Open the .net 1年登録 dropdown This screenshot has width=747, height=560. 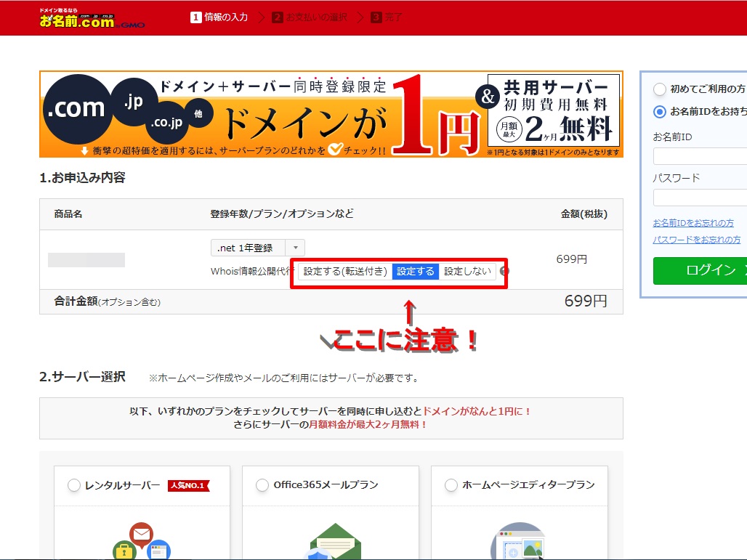click(257, 248)
